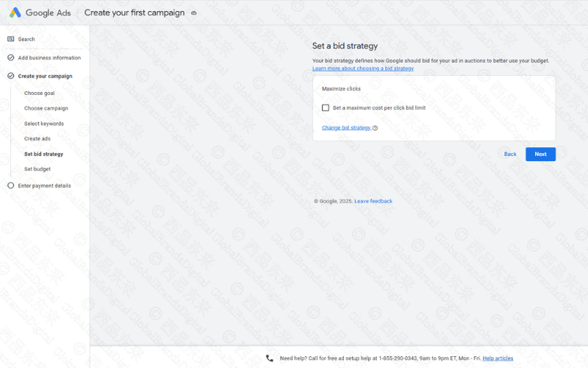Click the Add business information checkmark icon
588x368 pixels.
(x=10, y=57)
